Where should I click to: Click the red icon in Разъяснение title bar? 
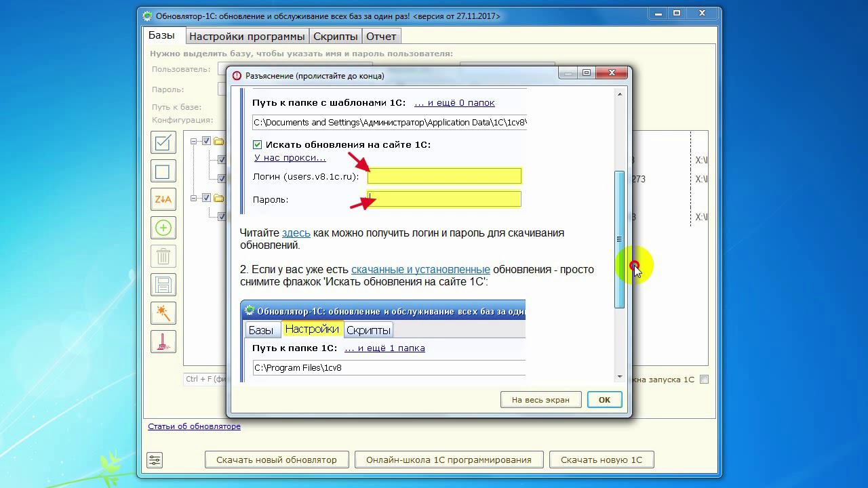click(237, 76)
